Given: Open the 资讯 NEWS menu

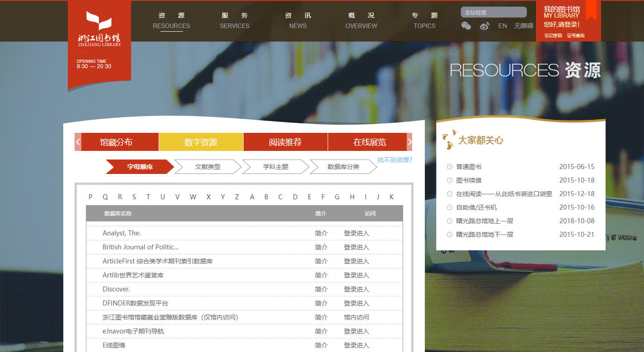Looking at the screenshot, I should pos(298,21).
